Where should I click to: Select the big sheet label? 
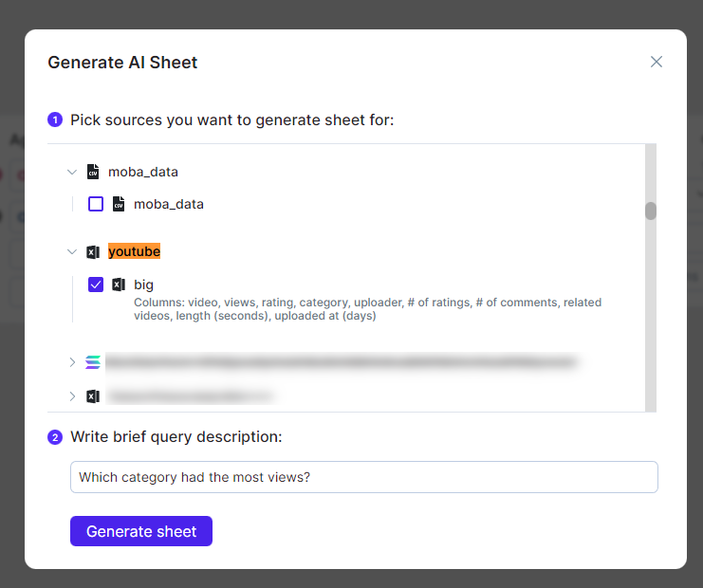[x=143, y=285]
